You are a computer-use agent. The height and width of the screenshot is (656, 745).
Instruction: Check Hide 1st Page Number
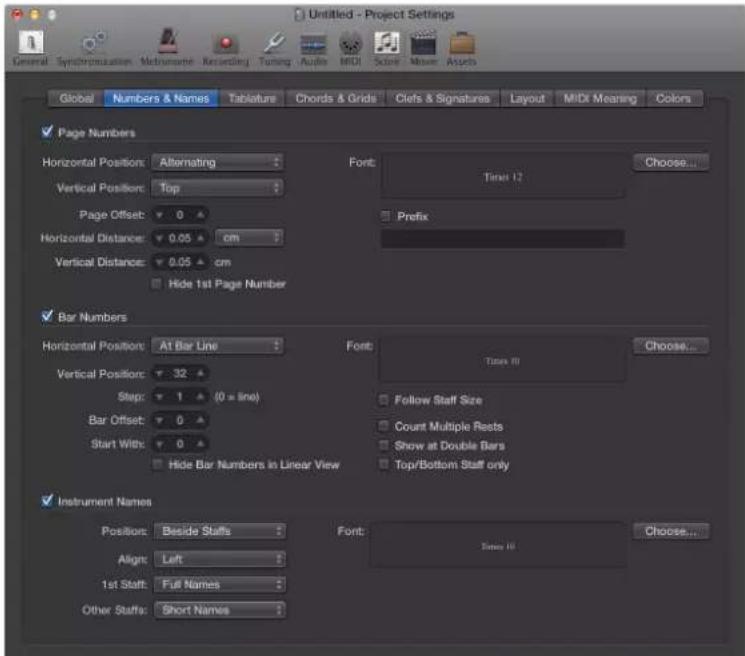tap(156, 284)
